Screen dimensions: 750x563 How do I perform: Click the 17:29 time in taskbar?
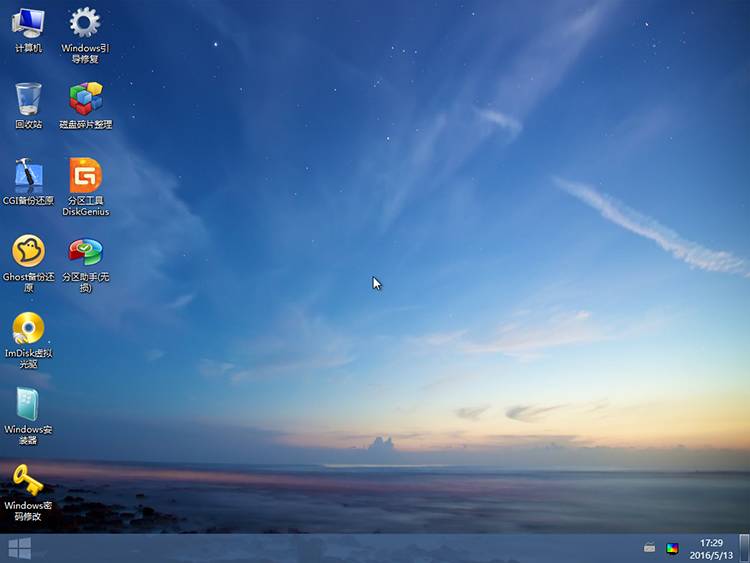pos(711,543)
